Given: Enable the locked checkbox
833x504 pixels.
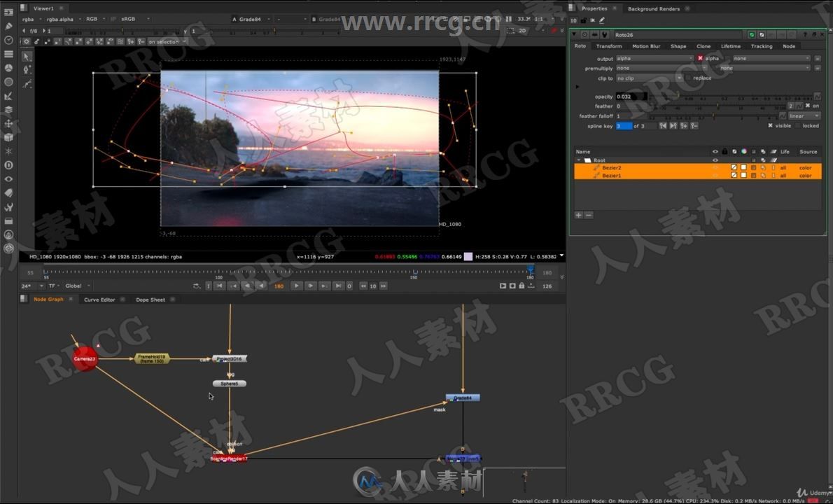Looking at the screenshot, I should point(798,126).
